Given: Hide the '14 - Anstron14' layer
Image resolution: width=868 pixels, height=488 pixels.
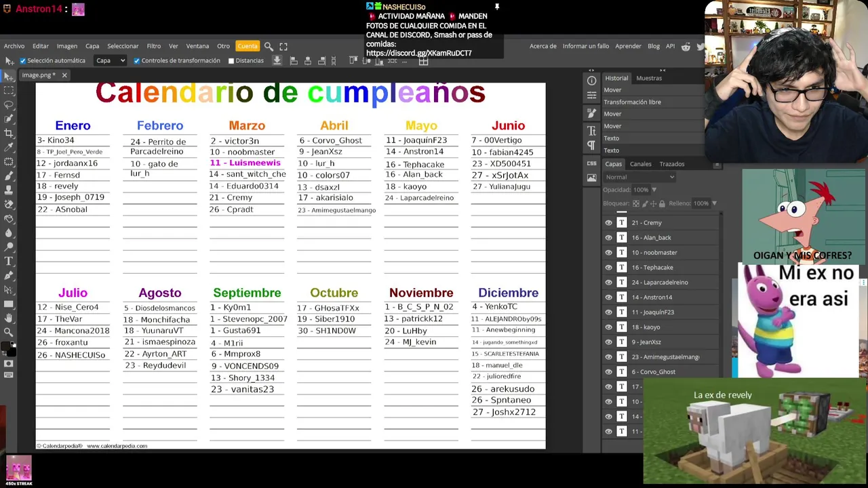Looking at the screenshot, I should coord(608,297).
